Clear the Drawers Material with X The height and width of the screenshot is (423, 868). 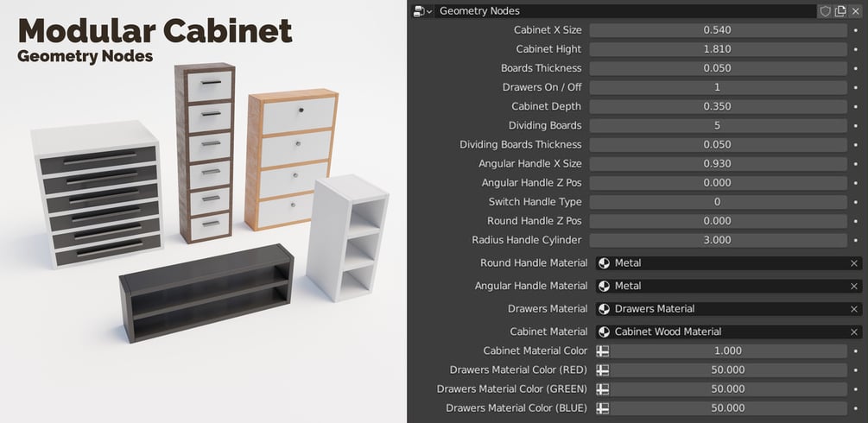pyautogui.click(x=854, y=310)
